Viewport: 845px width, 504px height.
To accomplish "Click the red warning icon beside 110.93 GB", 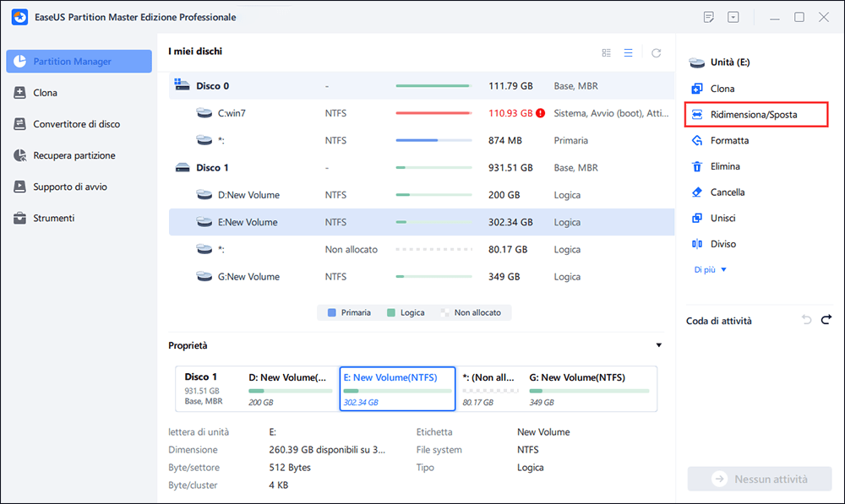I will pos(540,113).
